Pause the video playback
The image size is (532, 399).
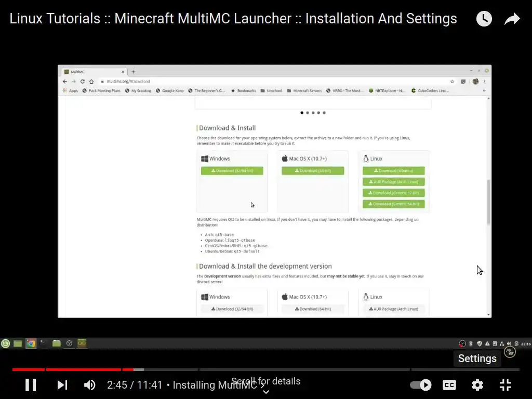coord(31,385)
